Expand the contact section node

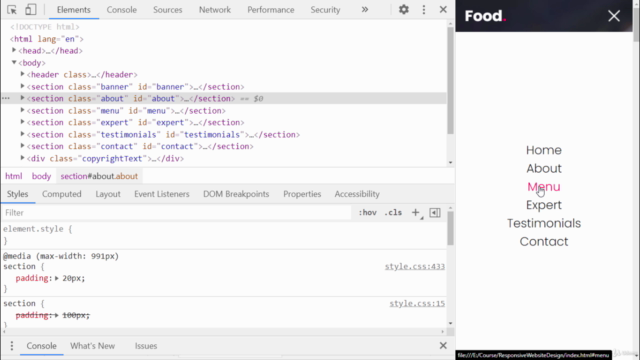pos(22,146)
